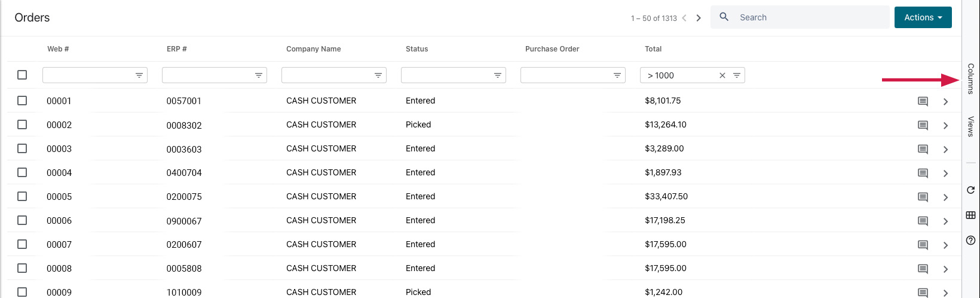Select total $33,407.50
Image resolution: width=980 pixels, height=298 pixels.
[x=666, y=196]
